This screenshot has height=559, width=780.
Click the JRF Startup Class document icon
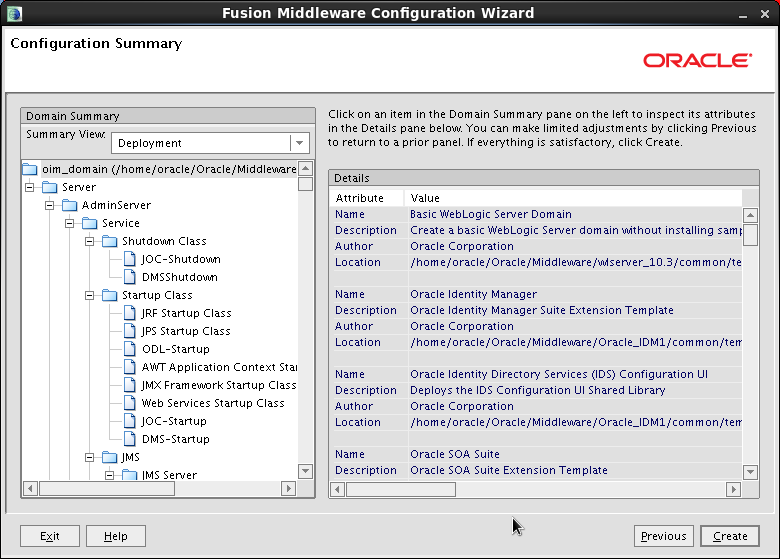(129, 313)
